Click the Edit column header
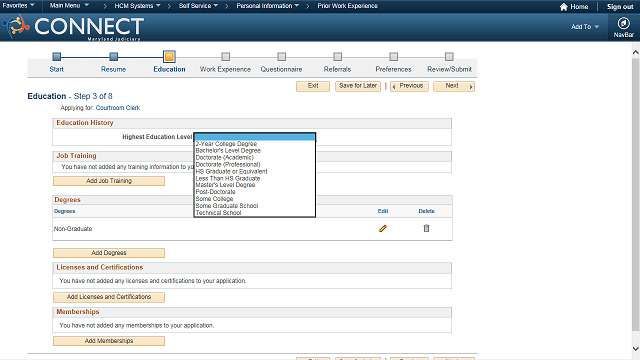Image resolution: width=640 pixels, height=360 pixels. click(x=383, y=211)
